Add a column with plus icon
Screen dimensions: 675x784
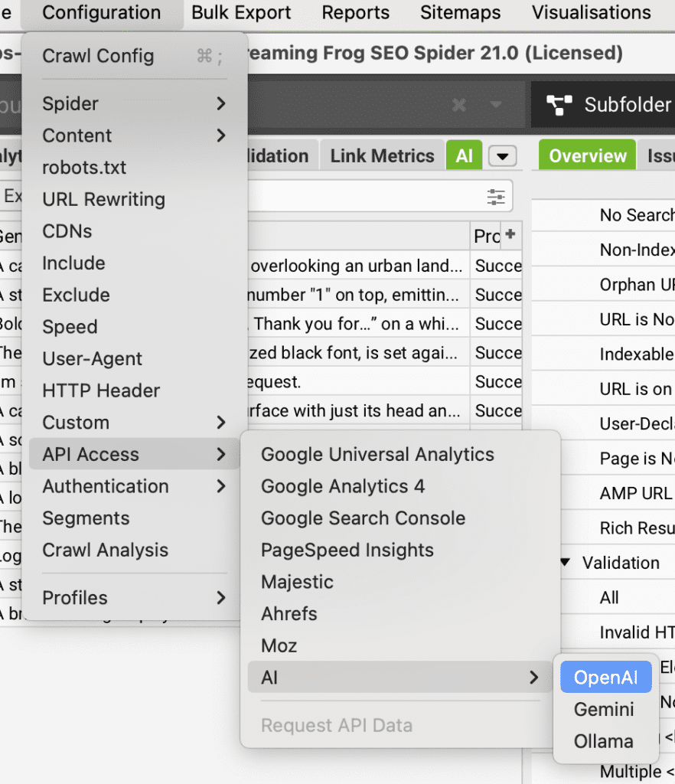pos(510,234)
